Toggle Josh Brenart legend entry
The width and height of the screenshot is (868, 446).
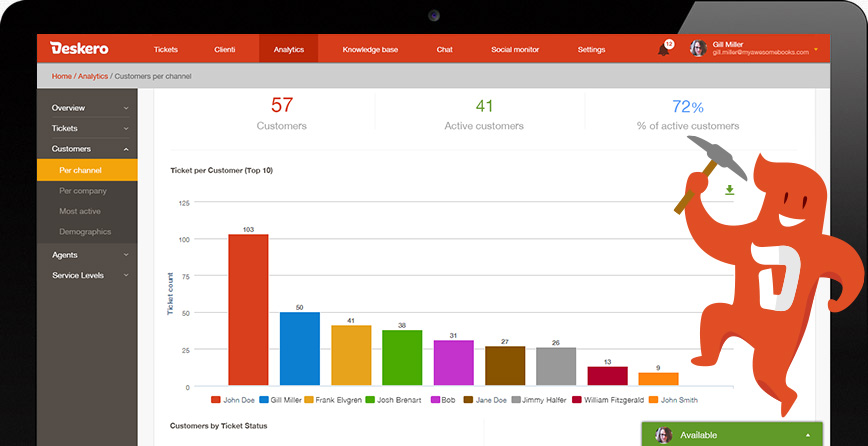pos(394,400)
